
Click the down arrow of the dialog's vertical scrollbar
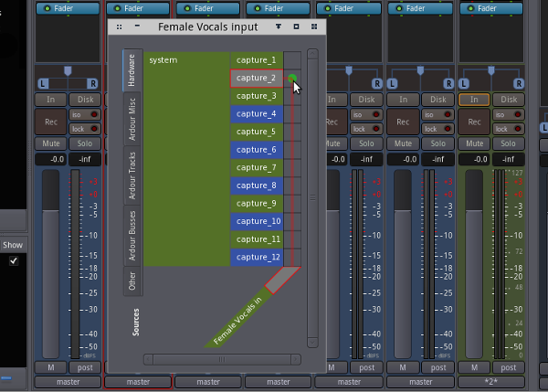(312, 343)
